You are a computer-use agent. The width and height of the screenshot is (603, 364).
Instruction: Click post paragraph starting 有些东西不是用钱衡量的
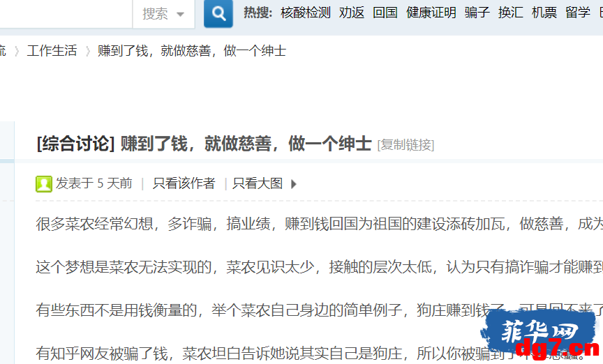319,310
